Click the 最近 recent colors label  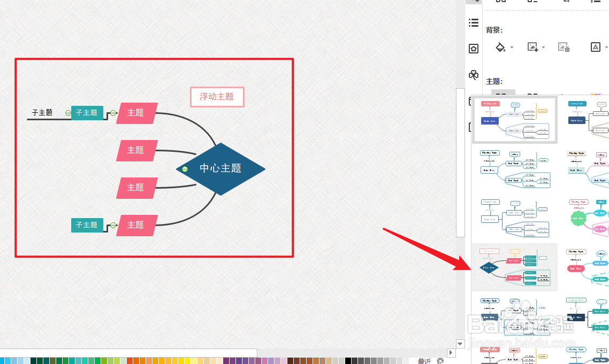[x=424, y=361]
